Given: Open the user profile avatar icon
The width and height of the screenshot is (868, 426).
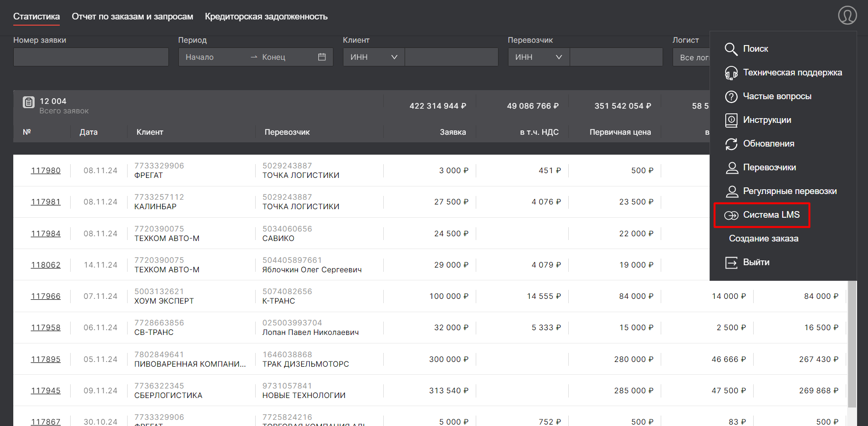Looking at the screenshot, I should (x=847, y=15).
